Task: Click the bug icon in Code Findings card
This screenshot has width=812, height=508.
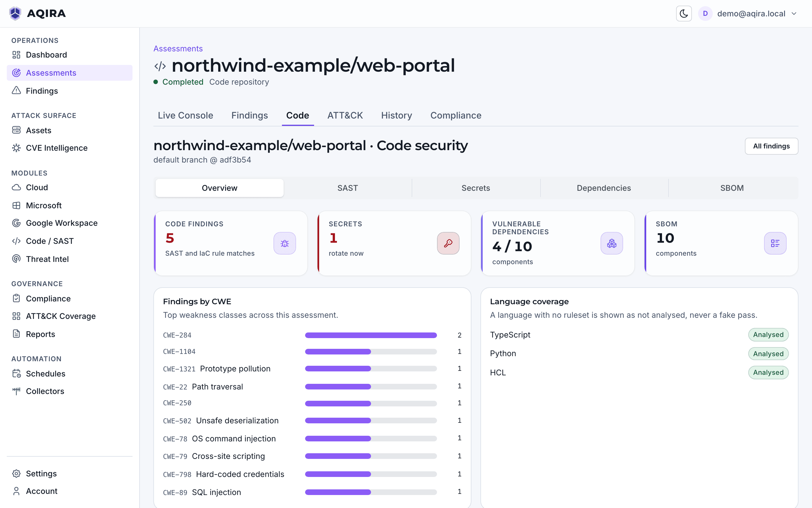Action: 284,243
